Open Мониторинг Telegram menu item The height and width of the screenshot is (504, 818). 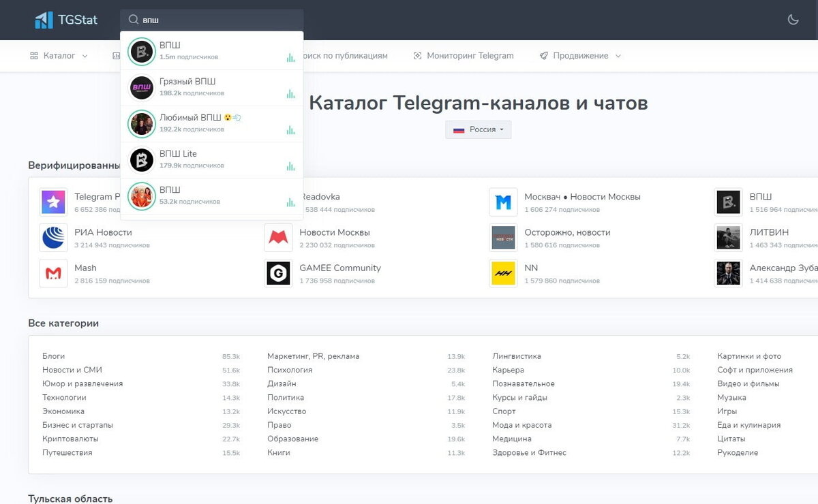464,56
